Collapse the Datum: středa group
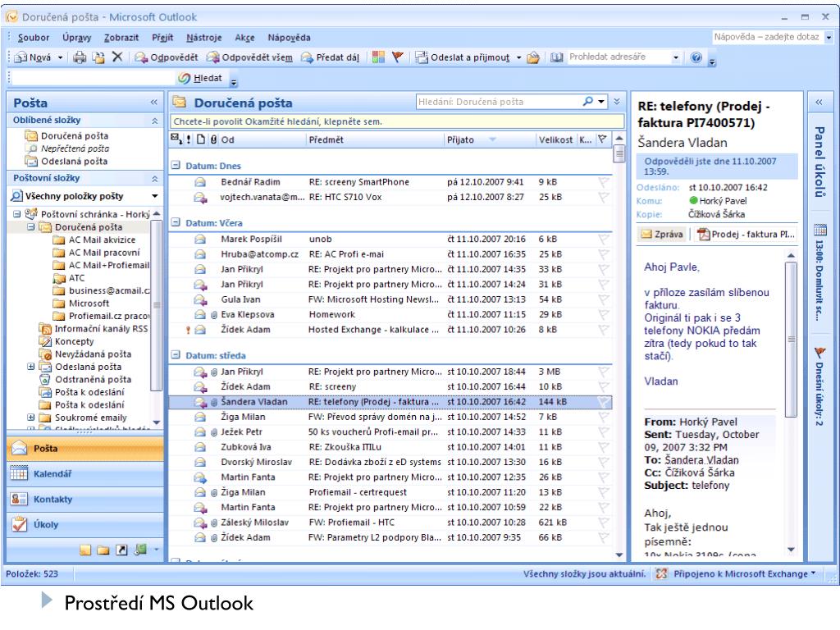Screen dimensions: 840x630 point(176,354)
